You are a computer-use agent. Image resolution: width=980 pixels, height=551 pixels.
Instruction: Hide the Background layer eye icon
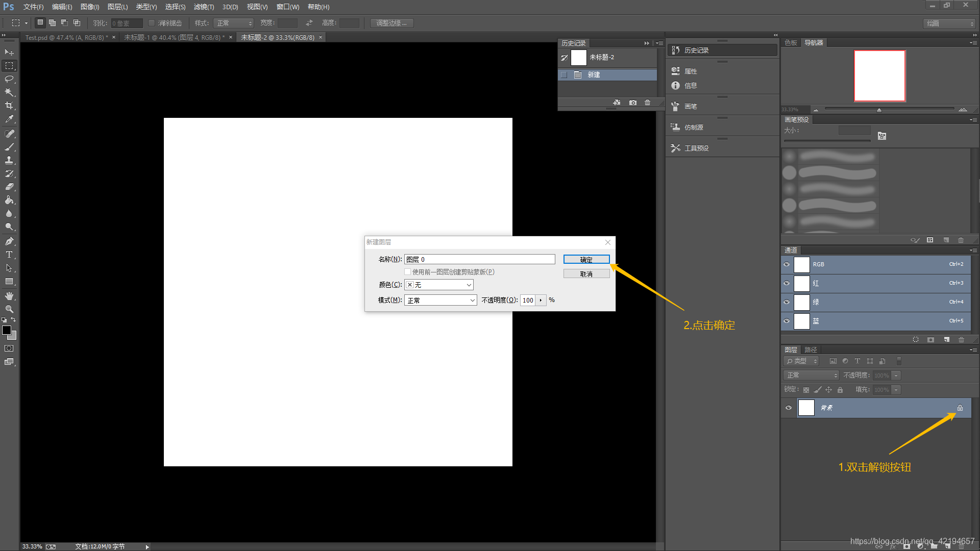pos(789,408)
